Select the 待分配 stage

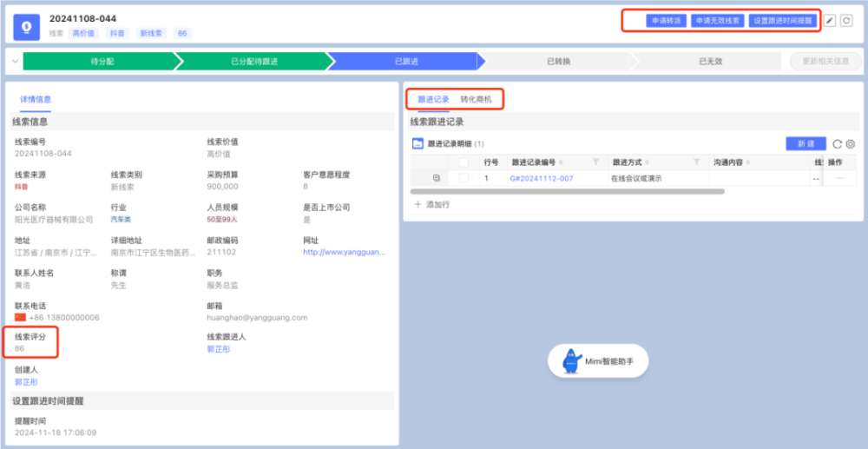click(x=102, y=62)
